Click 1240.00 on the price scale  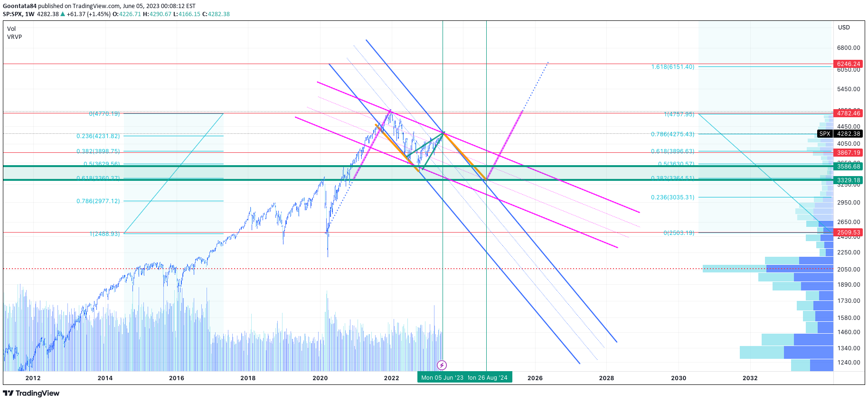pos(849,363)
